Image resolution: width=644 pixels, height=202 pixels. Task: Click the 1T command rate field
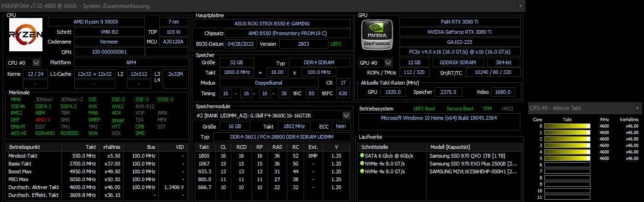[343, 83]
